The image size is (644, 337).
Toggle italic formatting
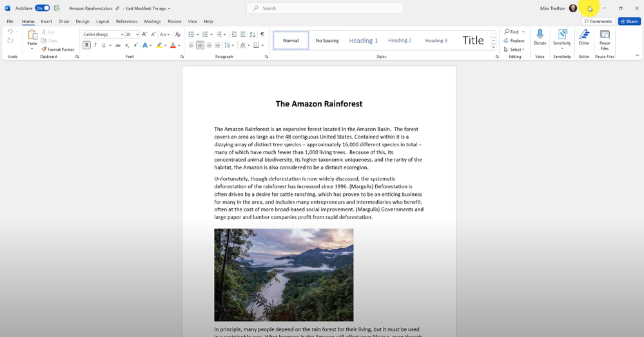(95, 45)
